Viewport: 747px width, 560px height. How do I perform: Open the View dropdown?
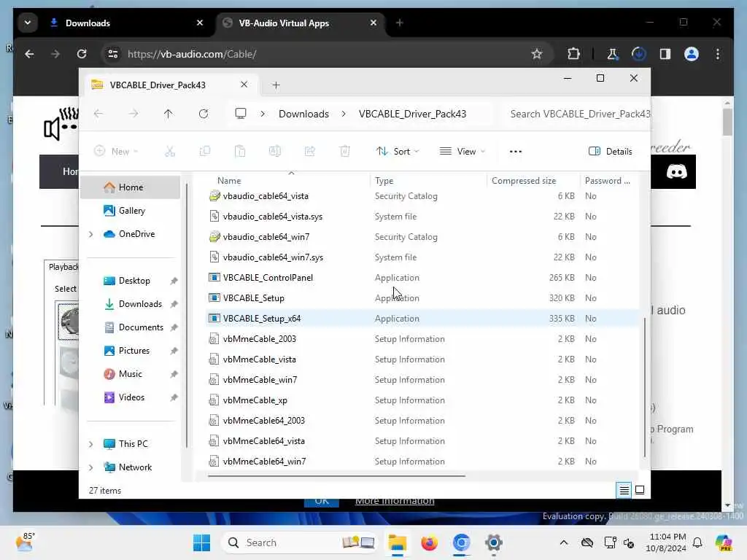pyautogui.click(x=462, y=152)
